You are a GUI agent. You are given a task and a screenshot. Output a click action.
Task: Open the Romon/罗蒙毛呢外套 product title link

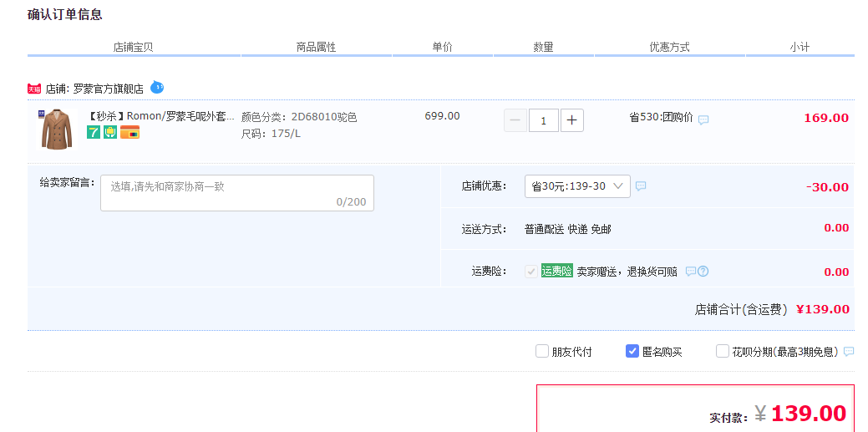tap(161, 116)
